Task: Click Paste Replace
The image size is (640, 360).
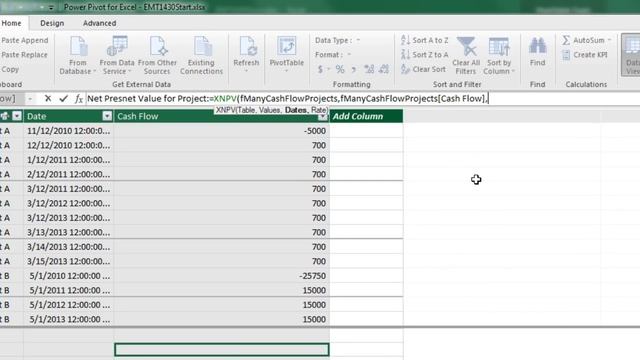Action: coord(24,54)
